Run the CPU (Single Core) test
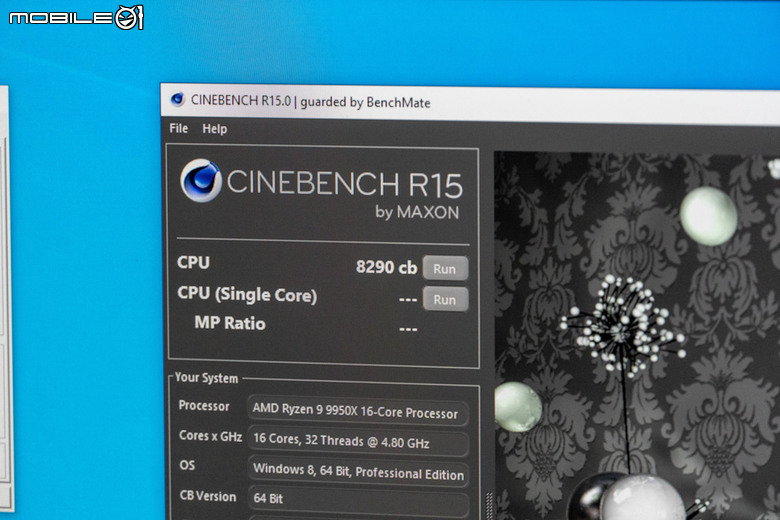This screenshot has height=520, width=780. click(445, 299)
